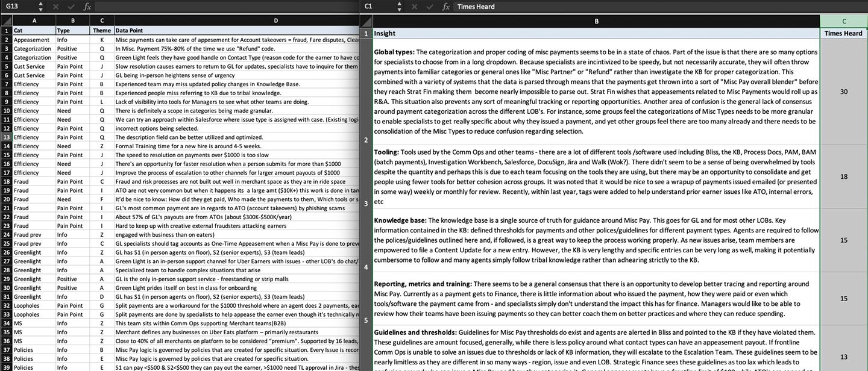Select 'Close to 40% of all merchants' cell
This screenshot has width=868, height=371.
(x=237, y=341)
